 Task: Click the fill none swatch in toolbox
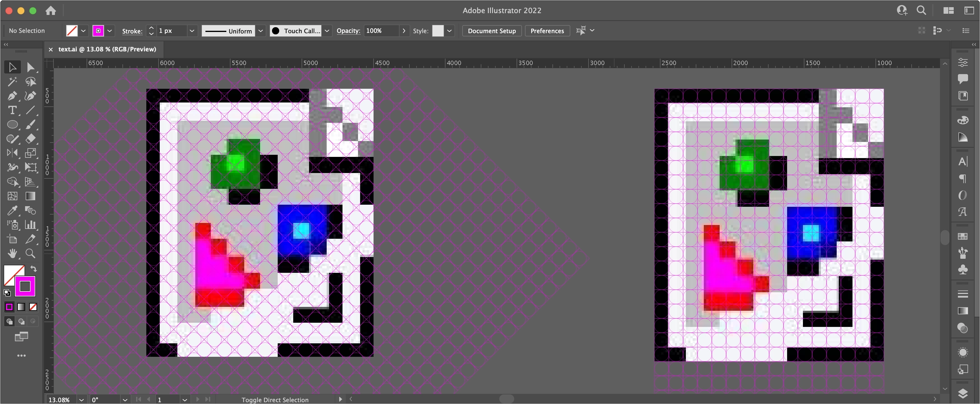[x=12, y=273]
